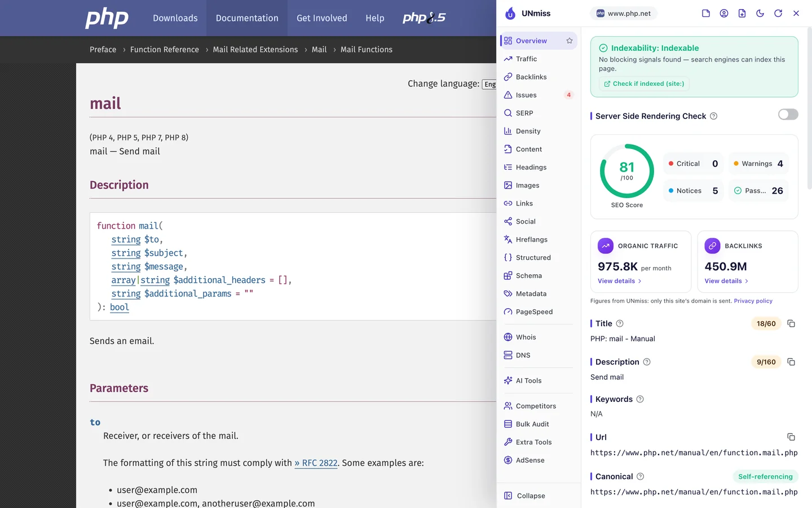812x508 pixels.
Task: Click the help icon next to Description heading in UNmiss
Action: pos(647,362)
